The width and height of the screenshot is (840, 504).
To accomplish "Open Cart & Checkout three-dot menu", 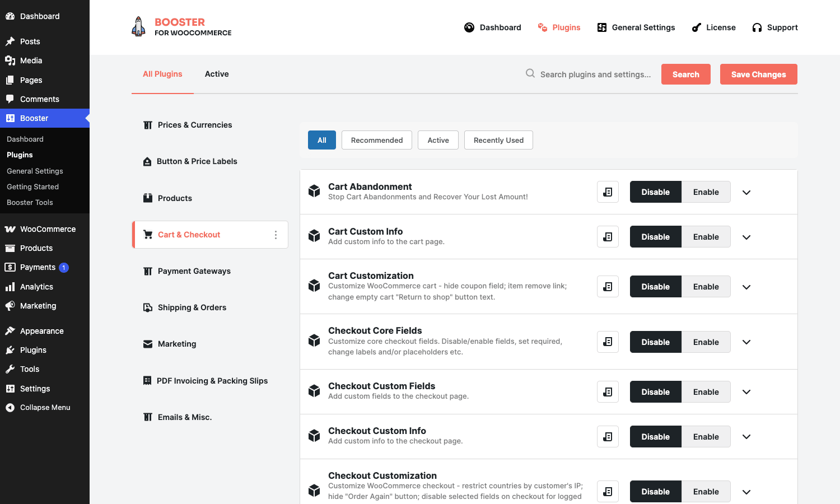I will (x=276, y=235).
